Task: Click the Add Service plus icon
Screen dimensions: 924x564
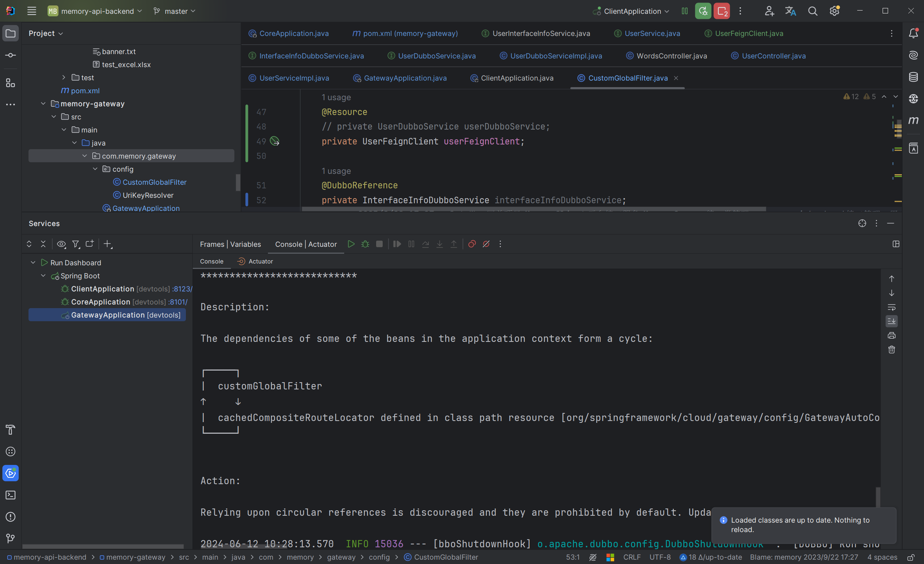Action: point(107,244)
